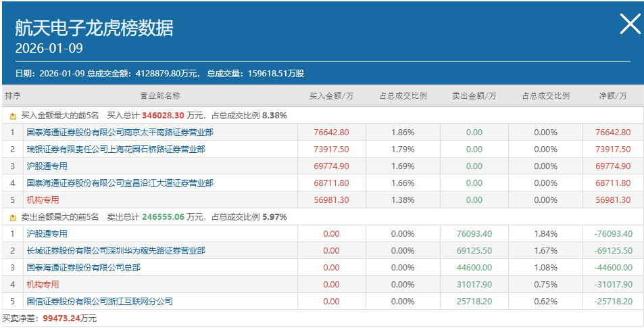Click the 排序 column header
Screen dimensions: 644x328
[13, 96]
